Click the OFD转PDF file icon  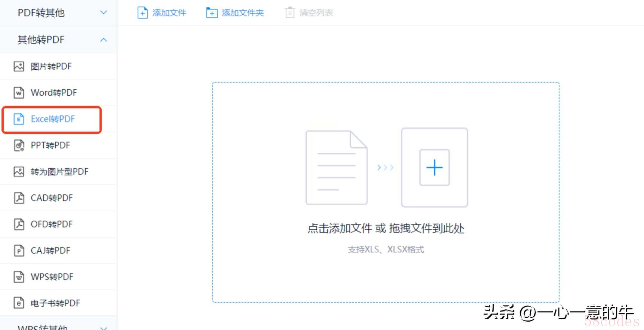point(19,224)
